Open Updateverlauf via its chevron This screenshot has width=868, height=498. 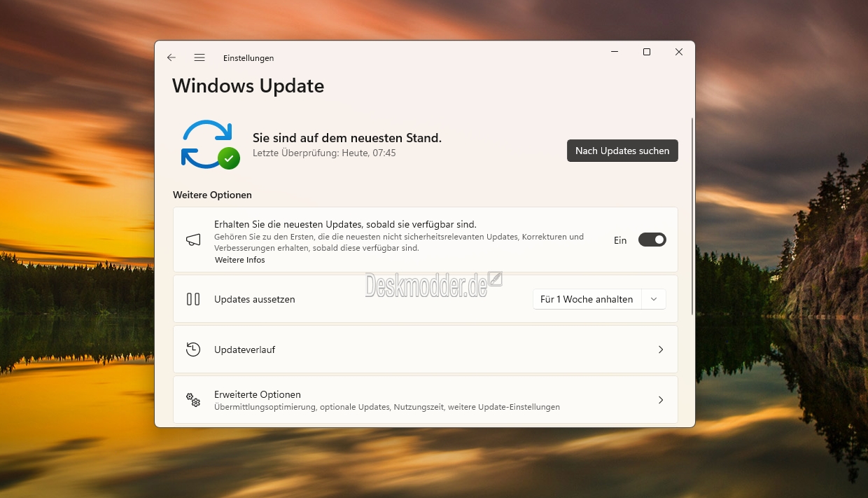tap(660, 350)
